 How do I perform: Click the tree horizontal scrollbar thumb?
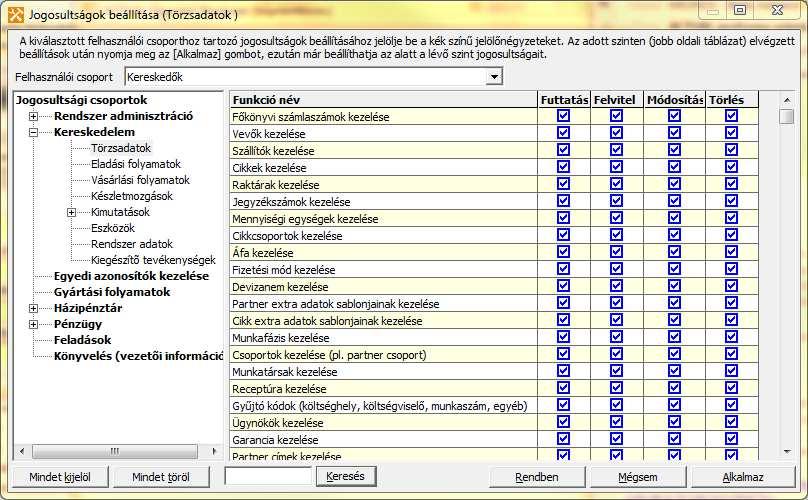coord(114,452)
